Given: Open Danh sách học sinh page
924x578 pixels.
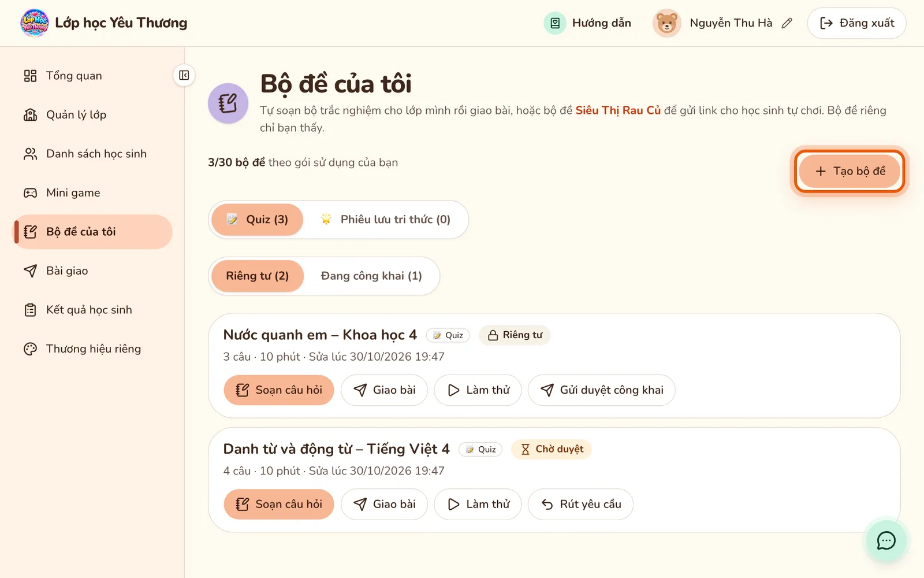Looking at the screenshot, I should pos(92,154).
